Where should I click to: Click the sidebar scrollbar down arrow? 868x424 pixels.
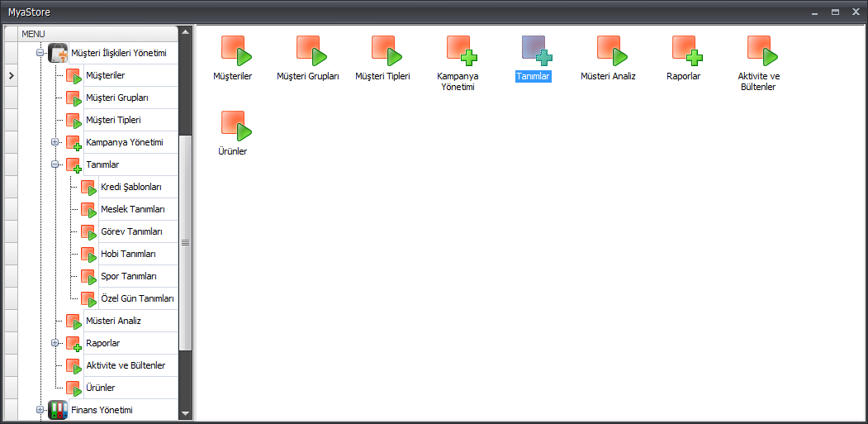(186, 413)
